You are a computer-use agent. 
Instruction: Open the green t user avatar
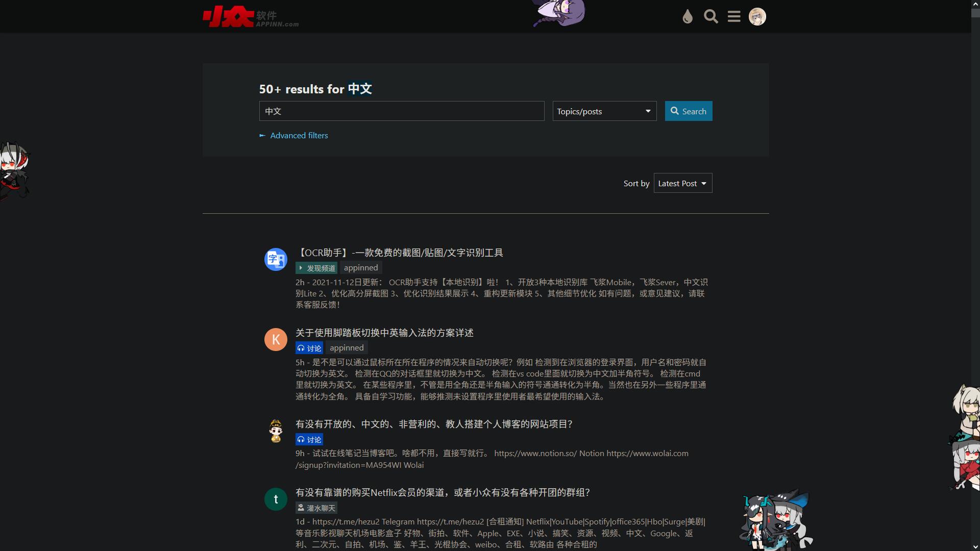pyautogui.click(x=276, y=499)
